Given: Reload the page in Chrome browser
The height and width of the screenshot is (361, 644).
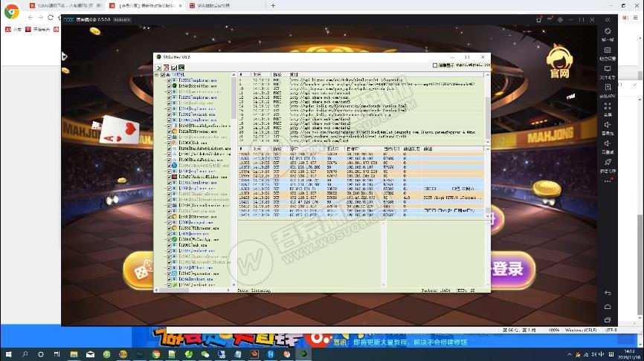Looking at the screenshot, I should [51, 17].
